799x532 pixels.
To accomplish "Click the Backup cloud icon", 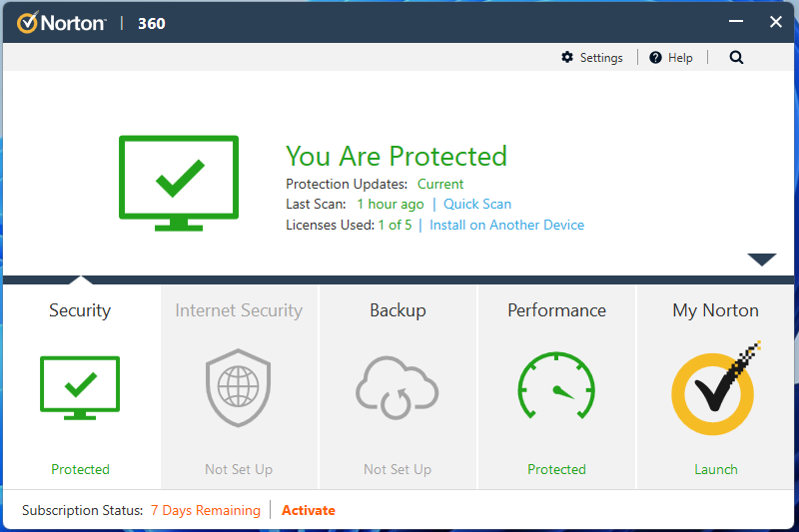I will 398,388.
